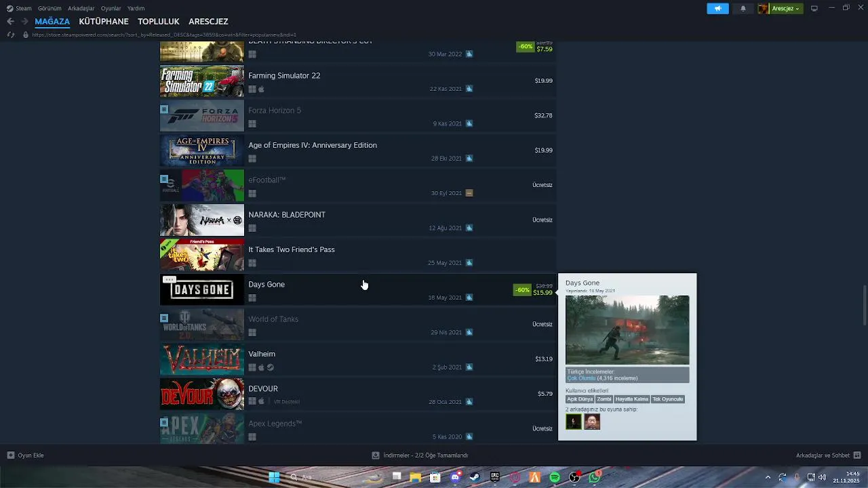The height and width of the screenshot is (488, 868).
Task: Click the in-library badge on Forza Horizon 5
Action: [x=164, y=109]
